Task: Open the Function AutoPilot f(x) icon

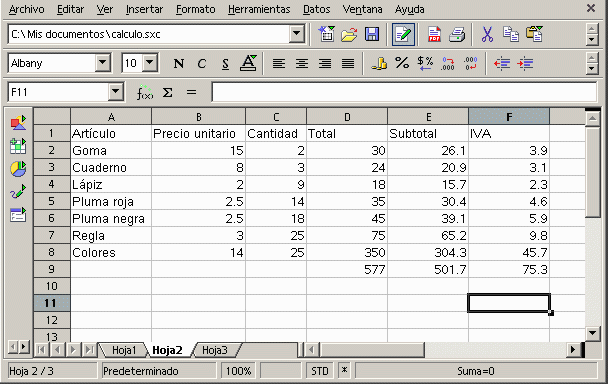Action: pyautogui.click(x=145, y=92)
